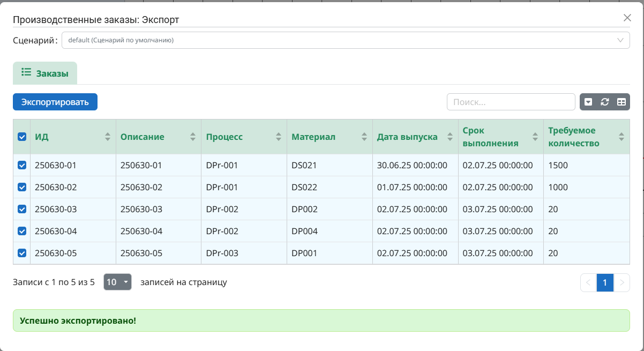Click quantity 20 in row 250630-05
This screenshot has width=644, height=351.
[x=587, y=253]
